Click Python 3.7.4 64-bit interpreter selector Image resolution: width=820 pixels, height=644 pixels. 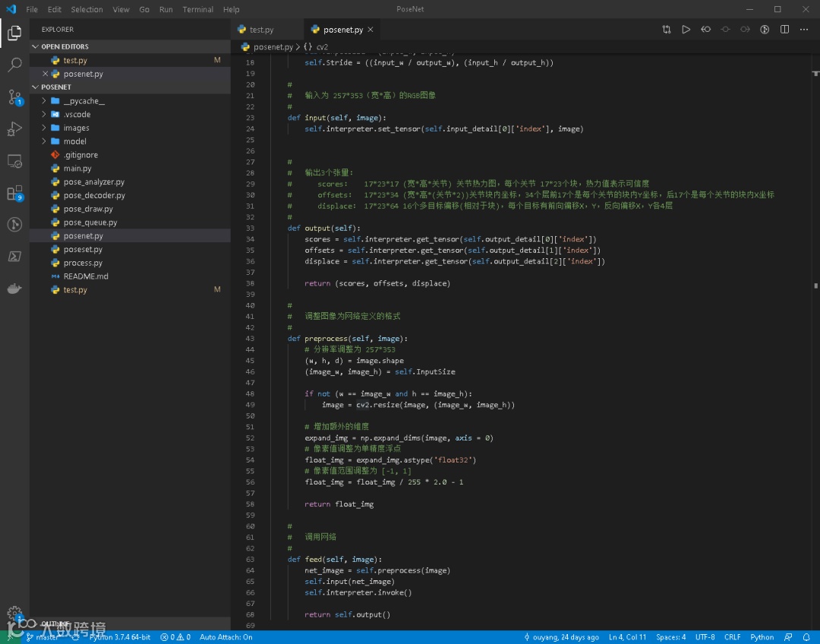coord(119,637)
